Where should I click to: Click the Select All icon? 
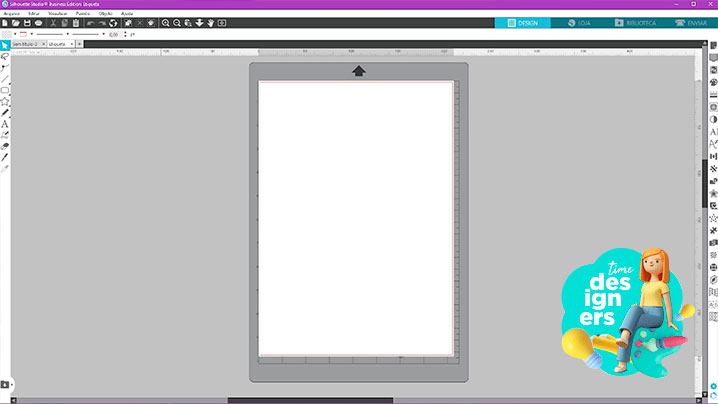tap(128, 23)
